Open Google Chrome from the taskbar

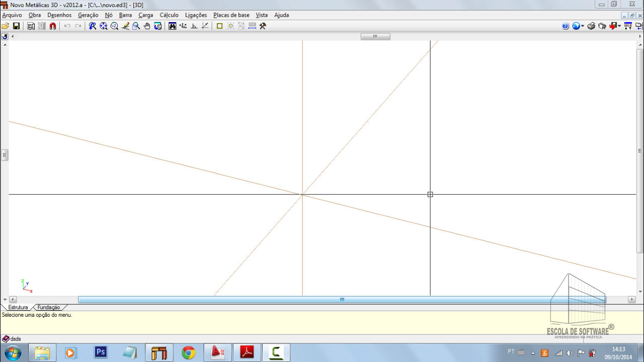(x=189, y=352)
